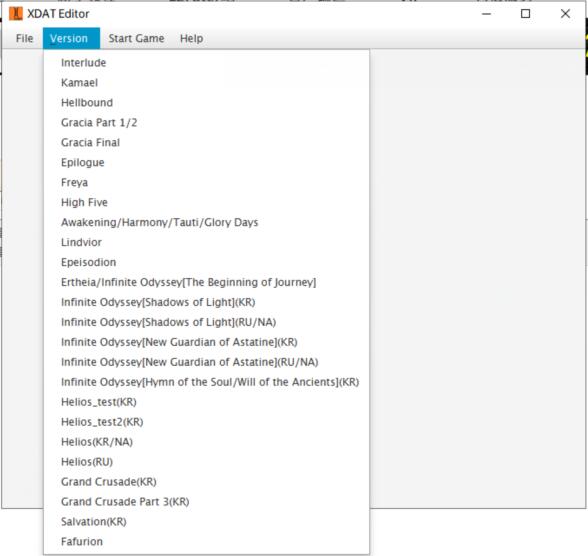
Task: Choose the Lindvior version
Action: pyautogui.click(x=206, y=242)
